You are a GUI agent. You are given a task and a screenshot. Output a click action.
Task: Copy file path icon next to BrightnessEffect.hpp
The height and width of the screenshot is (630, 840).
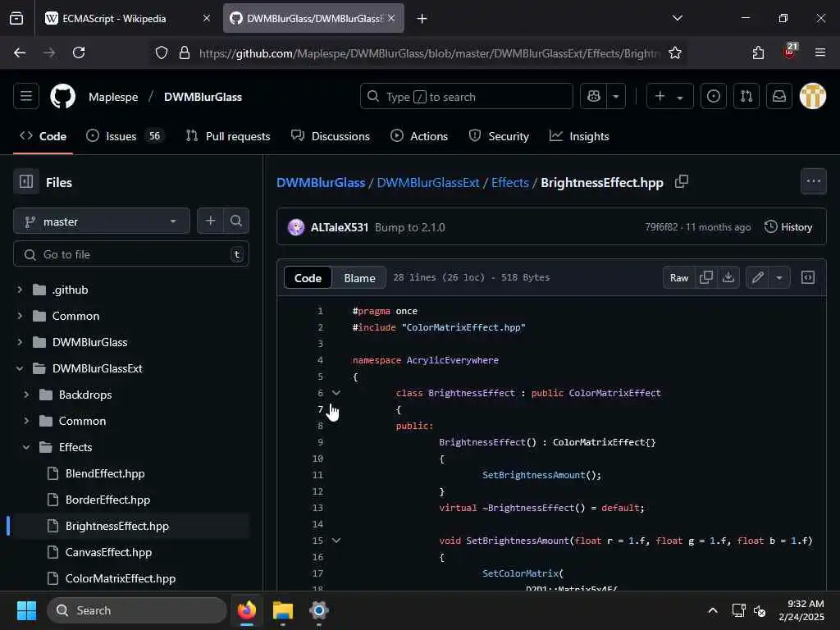click(682, 182)
